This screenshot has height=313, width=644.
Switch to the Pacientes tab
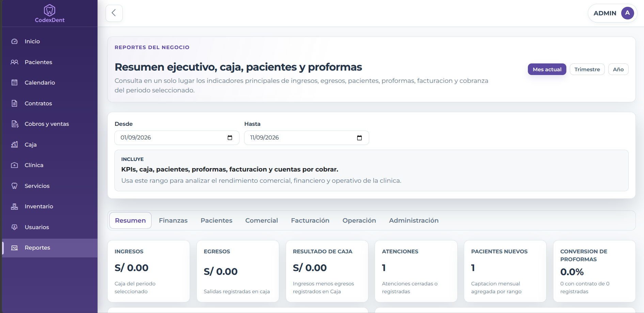tap(216, 220)
